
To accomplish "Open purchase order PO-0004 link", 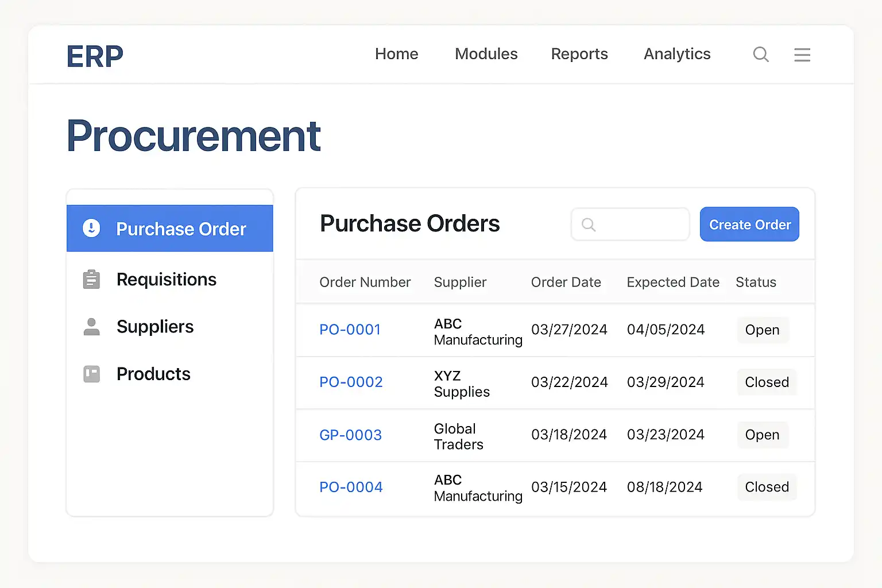I will [351, 488].
